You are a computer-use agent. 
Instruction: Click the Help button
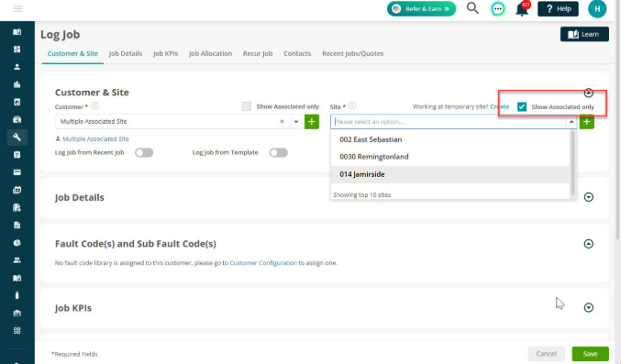tap(558, 9)
